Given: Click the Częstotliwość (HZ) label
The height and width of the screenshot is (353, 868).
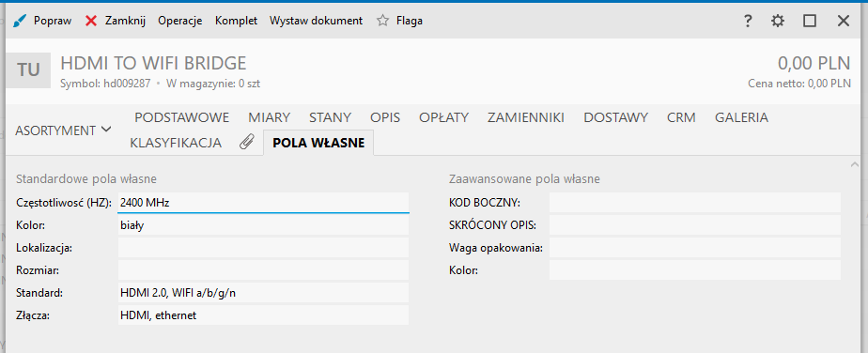Looking at the screenshot, I should click(x=64, y=203).
